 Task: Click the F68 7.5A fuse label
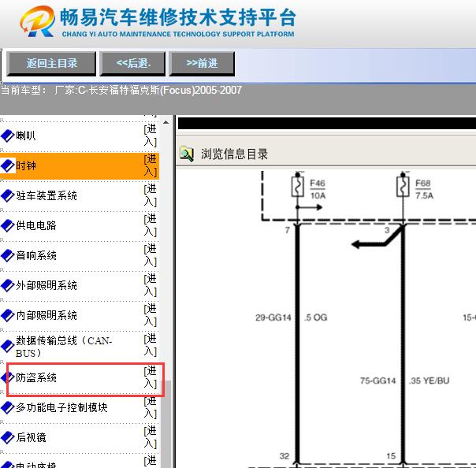pyautogui.click(x=424, y=189)
